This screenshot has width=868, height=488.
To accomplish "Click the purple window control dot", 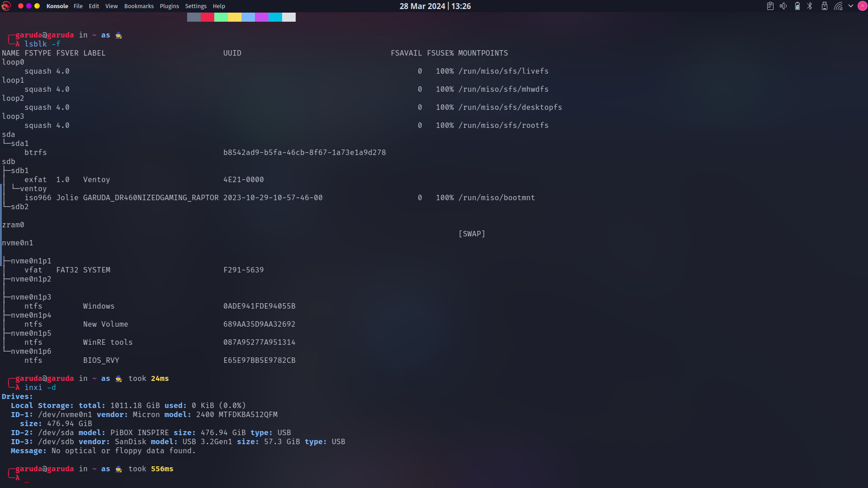I will click(x=29, y=6).
